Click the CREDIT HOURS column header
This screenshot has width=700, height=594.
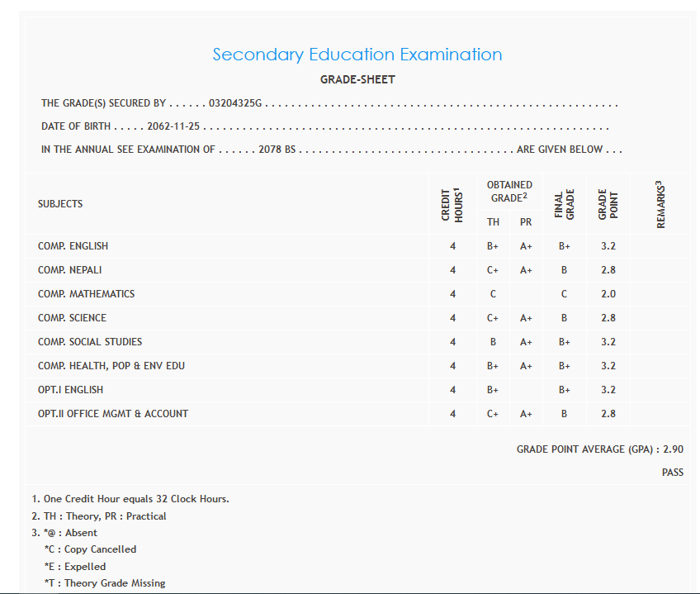coord(452,206)
